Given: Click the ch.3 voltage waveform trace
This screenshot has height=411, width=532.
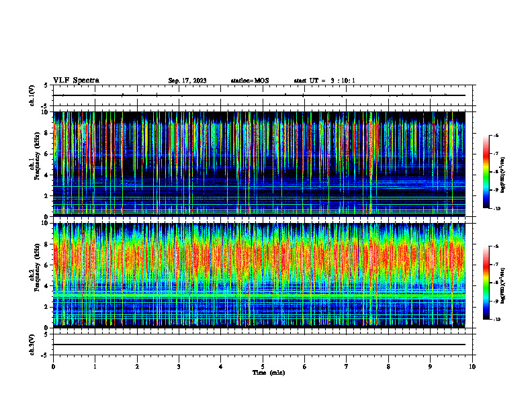Looking at the screenshot, I should (x=259, y=345).
